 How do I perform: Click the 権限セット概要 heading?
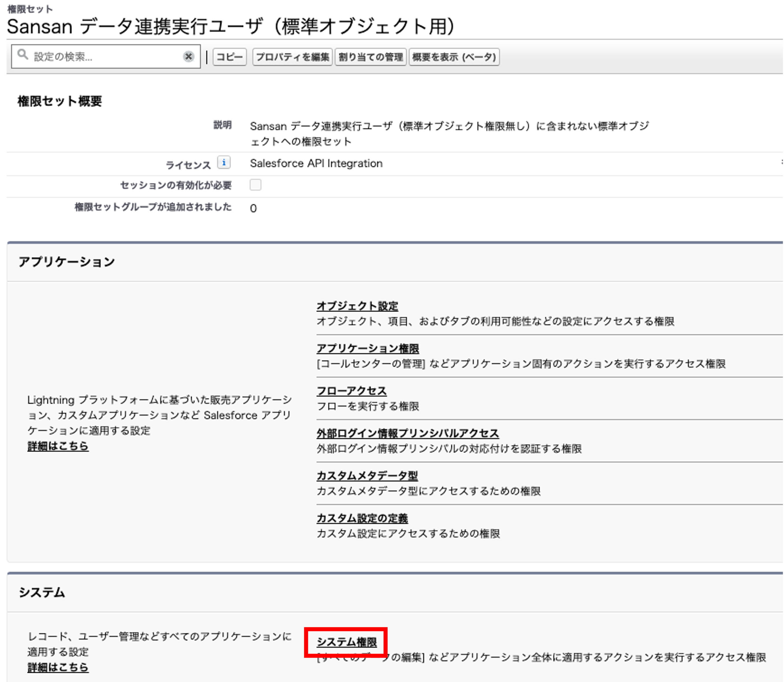point(60,101)
